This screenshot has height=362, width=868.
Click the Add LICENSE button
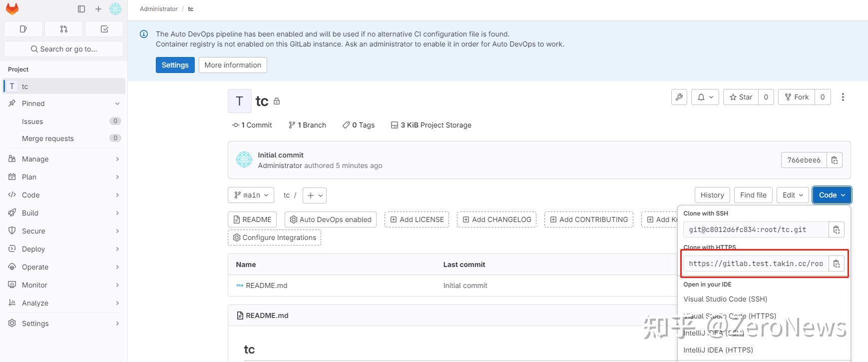(417, 219)
